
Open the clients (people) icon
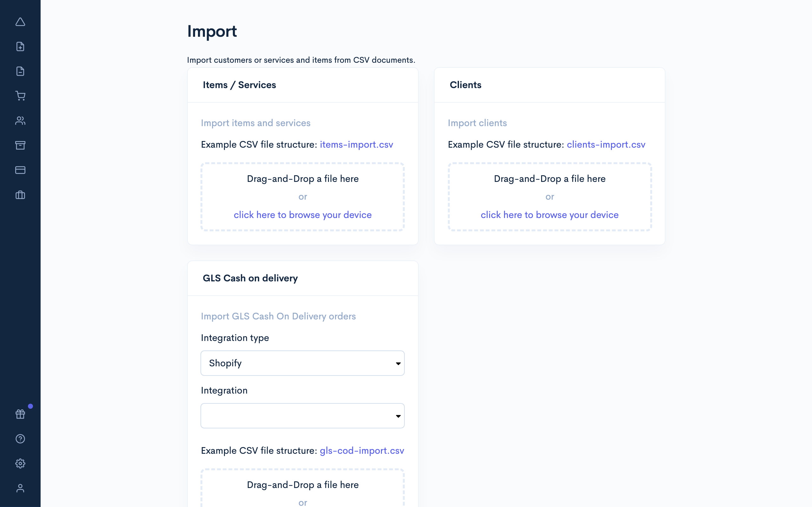(21, 120)
